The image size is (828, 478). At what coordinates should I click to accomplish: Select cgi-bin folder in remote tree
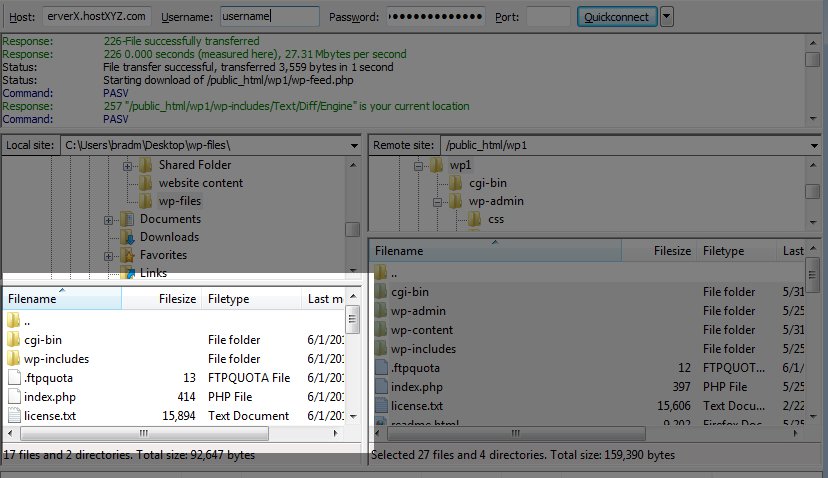(487, 183)
